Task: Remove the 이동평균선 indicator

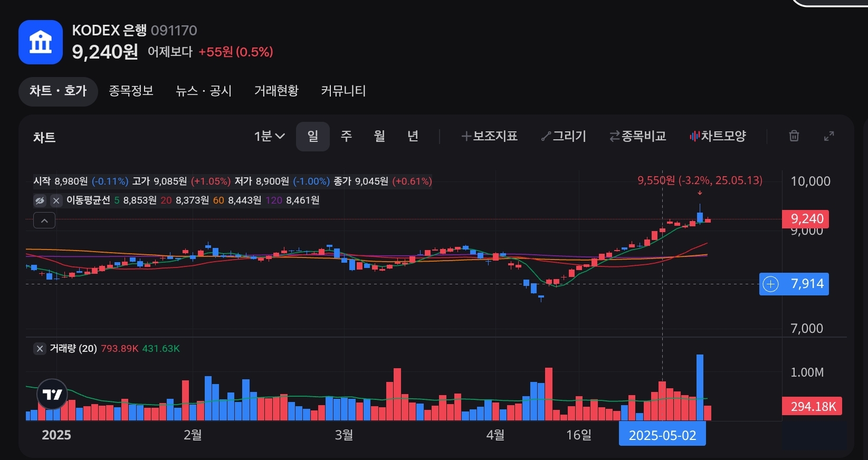Action: [56, 200]
